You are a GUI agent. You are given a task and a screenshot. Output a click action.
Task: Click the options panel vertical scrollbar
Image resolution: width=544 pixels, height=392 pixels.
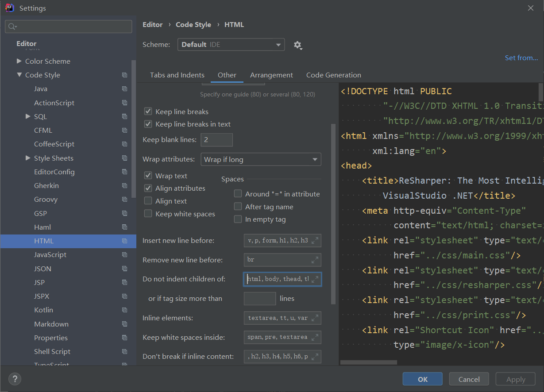click(x=333, y=214)
